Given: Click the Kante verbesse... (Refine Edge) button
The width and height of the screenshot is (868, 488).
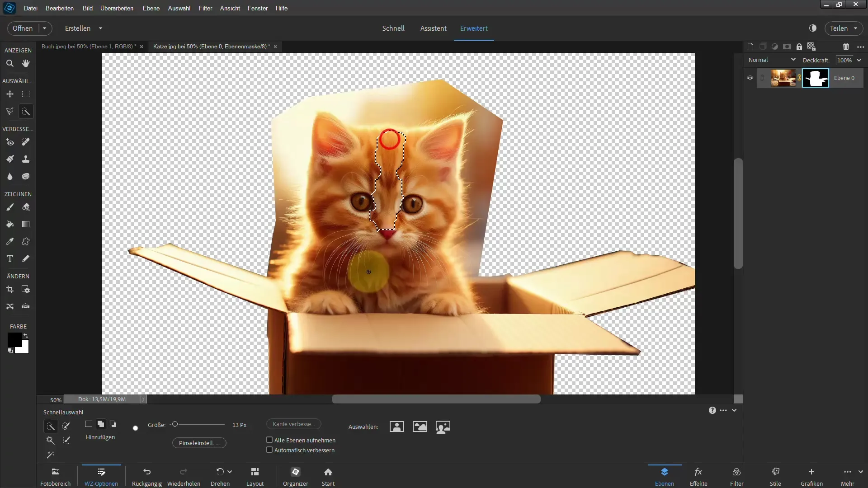Looking at the screenshot, I should [x=294, y=424].
